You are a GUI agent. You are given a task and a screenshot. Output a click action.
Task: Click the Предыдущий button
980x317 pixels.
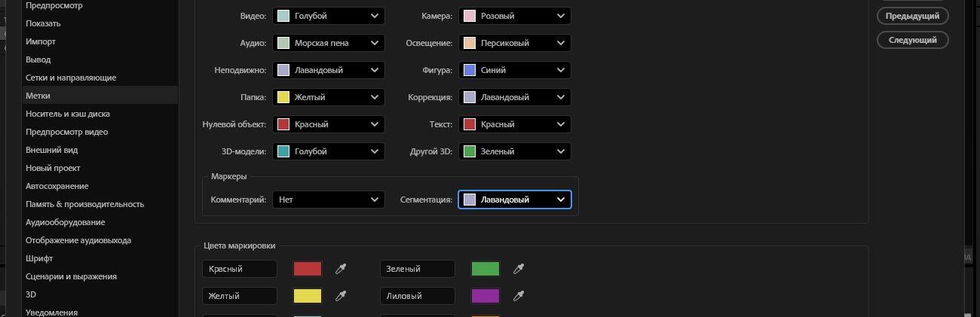(x=912, y=16)
